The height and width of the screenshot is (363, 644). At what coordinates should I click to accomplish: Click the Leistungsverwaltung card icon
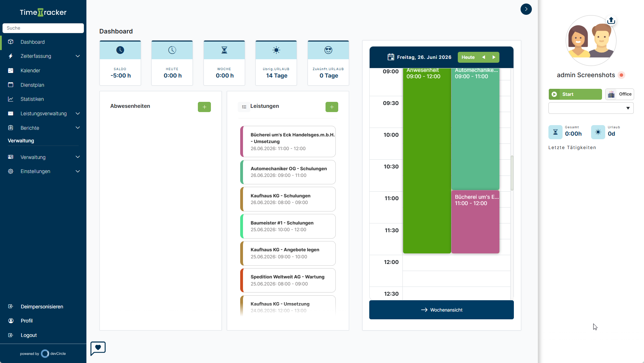pos(11,113)
